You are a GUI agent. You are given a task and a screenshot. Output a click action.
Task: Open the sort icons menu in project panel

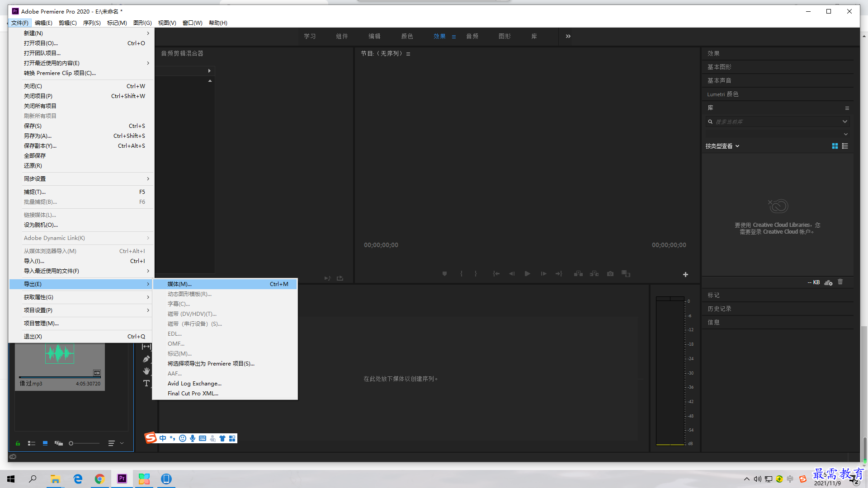112,443
